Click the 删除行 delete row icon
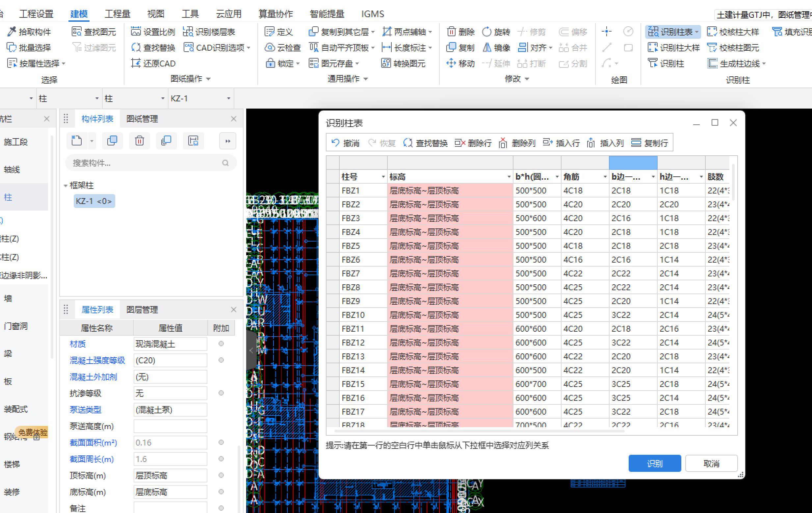This screenshot has height=513, width=812. (x=459, y=143)
